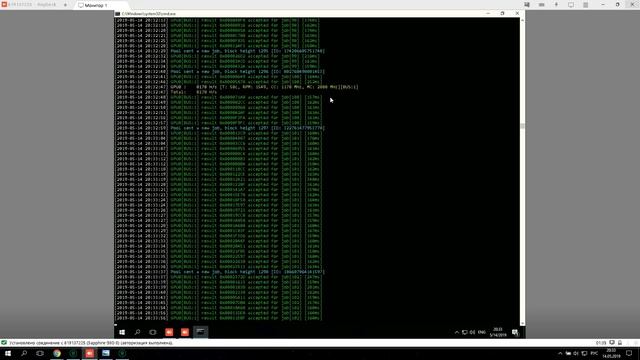Open last green circular app on local taskbar
The height and width of the screenshot is (360, 640).
click(122, 353)
